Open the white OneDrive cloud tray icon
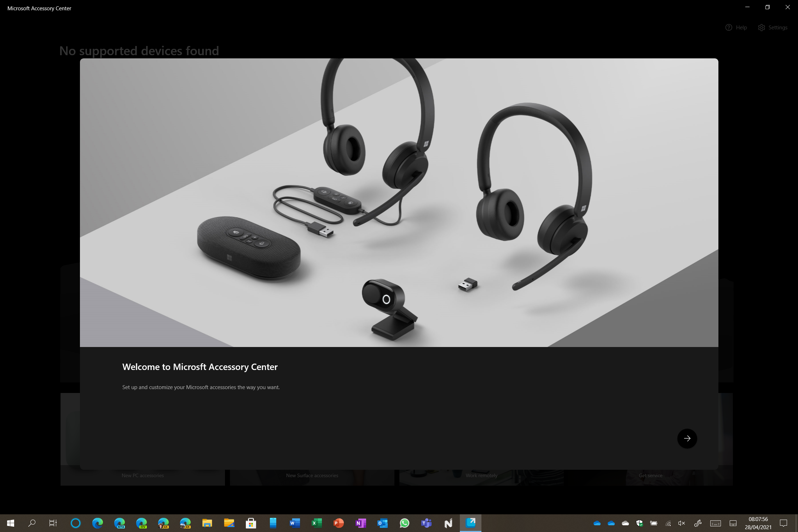798x532 pixels. click(x=625, y=523)
